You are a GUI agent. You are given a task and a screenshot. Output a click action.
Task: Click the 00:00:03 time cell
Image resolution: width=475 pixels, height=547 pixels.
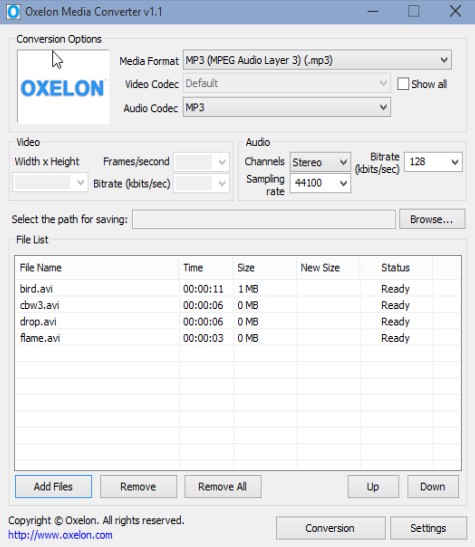coord(203,338)
